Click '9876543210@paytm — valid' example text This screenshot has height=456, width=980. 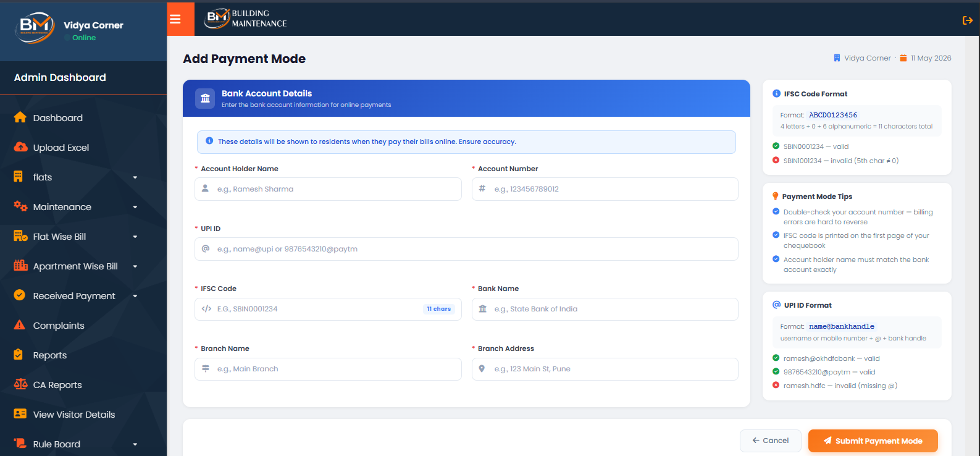tap(829, 372)
